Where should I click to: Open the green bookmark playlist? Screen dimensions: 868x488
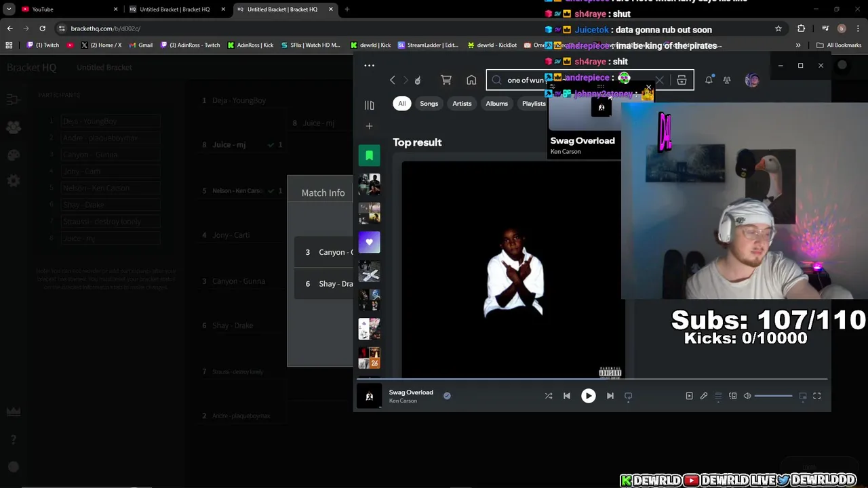pos(369,155)
